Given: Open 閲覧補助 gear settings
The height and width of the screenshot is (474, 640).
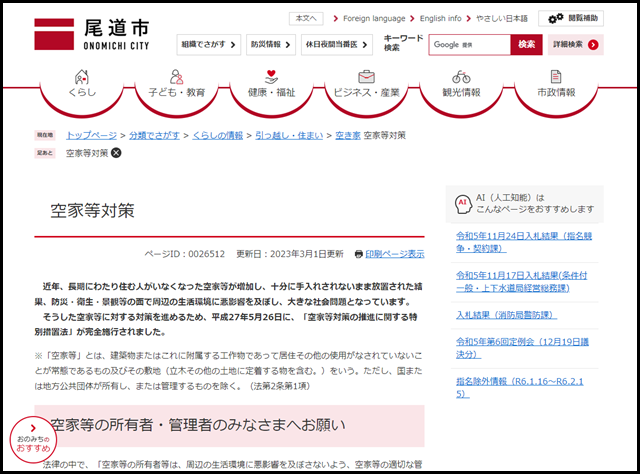Looking at the screenshot, I should click(571, 18).
